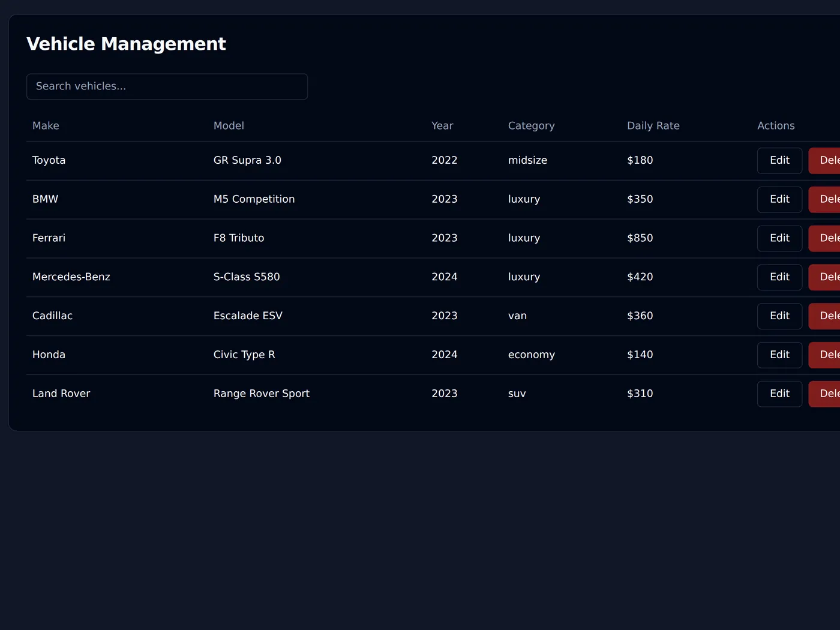Click the GR Supra 3.0 model cell
The image size is (840, 630).
(247, 160)
